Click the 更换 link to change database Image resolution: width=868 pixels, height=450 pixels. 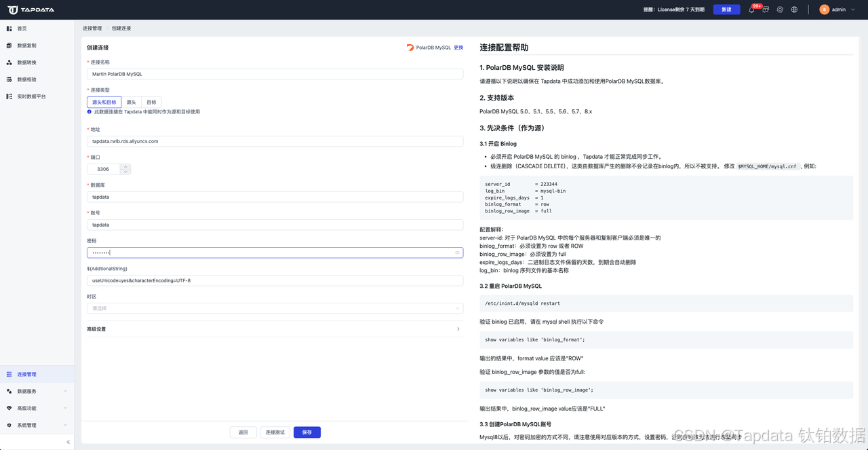pyautogui.click(x=458, y=48)
